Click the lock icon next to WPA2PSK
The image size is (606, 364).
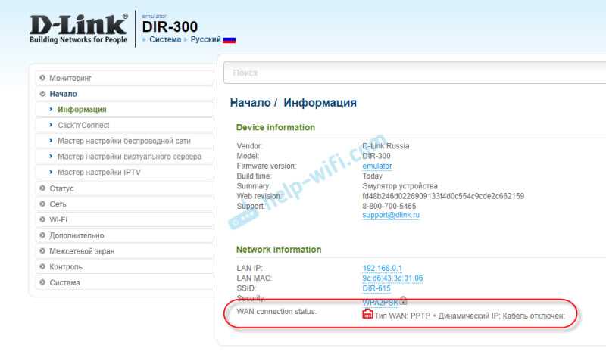pos(403,300)
